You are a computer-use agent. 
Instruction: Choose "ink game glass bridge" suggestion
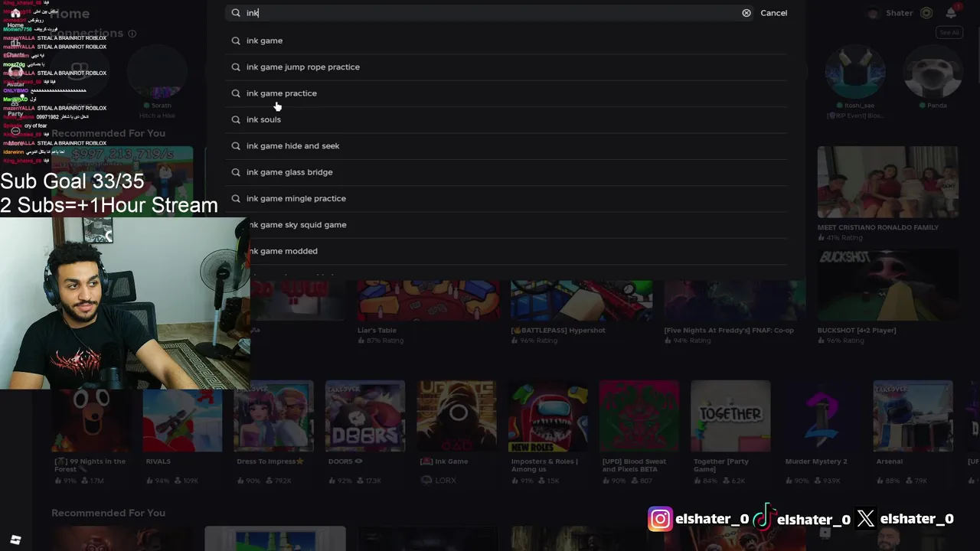[x=507, y=172]
